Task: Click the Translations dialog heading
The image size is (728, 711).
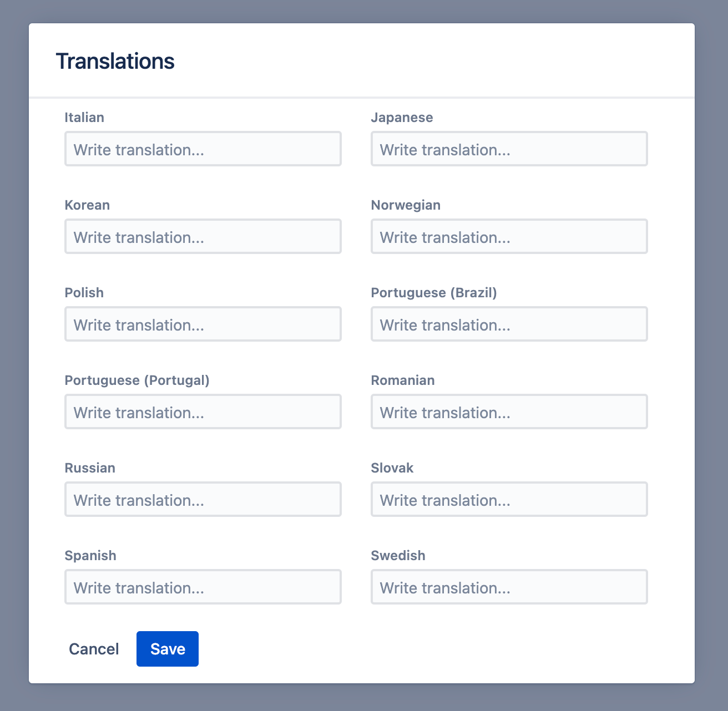Action: point(115,61)
